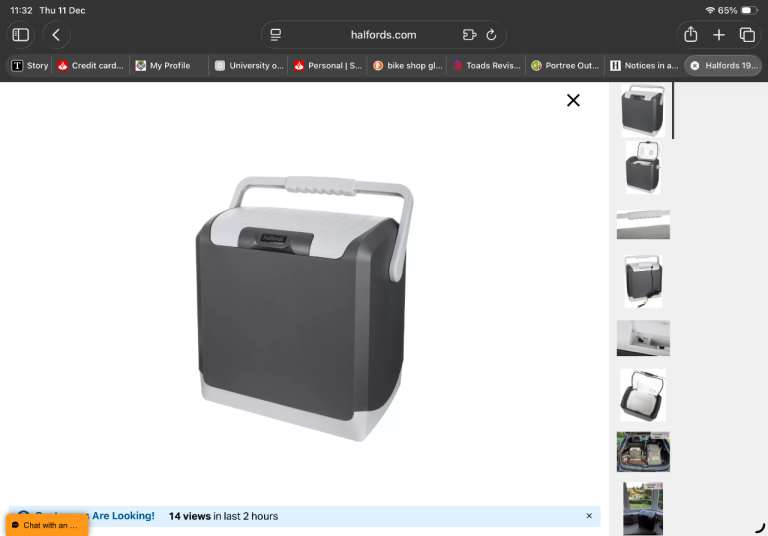
Task: Open a new tab with plus icon
Action: click(x=719, y=35)
